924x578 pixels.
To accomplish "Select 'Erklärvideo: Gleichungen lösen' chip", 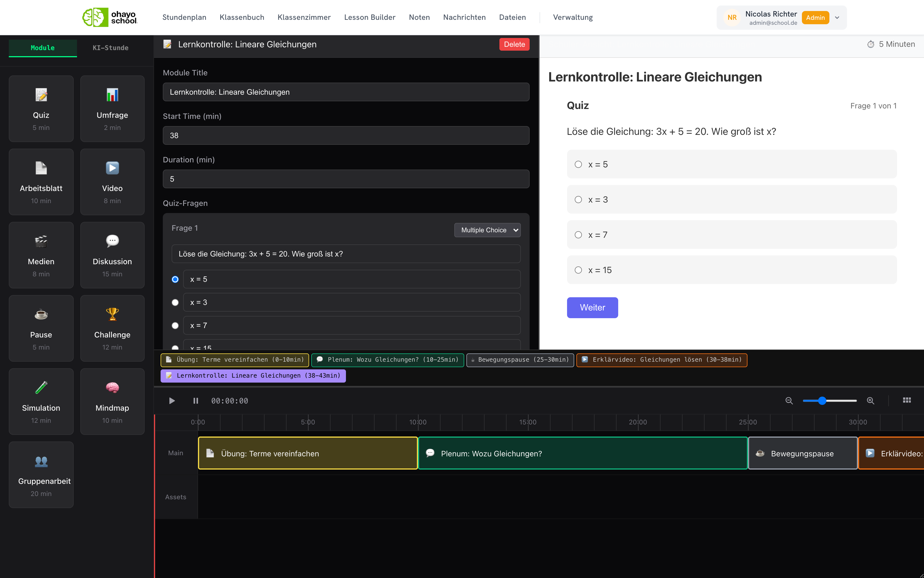I will (x=662, y=360).
